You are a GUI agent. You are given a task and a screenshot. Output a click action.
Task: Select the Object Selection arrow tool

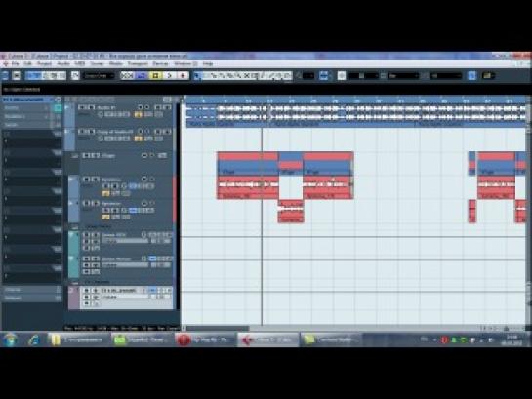[197, 75]
